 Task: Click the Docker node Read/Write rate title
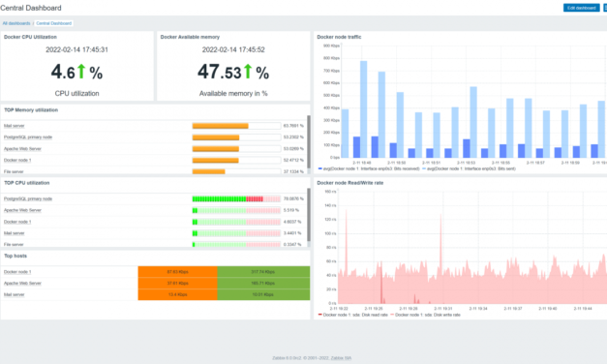click(349, 183)
